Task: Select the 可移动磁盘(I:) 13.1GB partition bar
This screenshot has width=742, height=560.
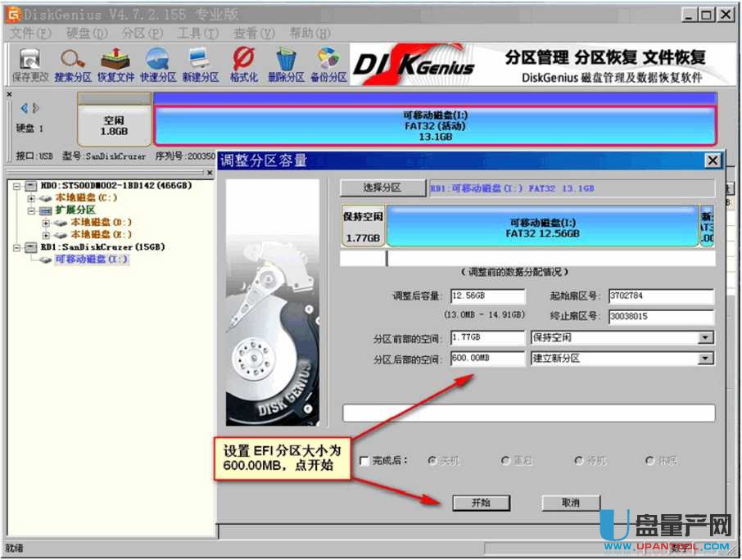Action: point(435,126)
